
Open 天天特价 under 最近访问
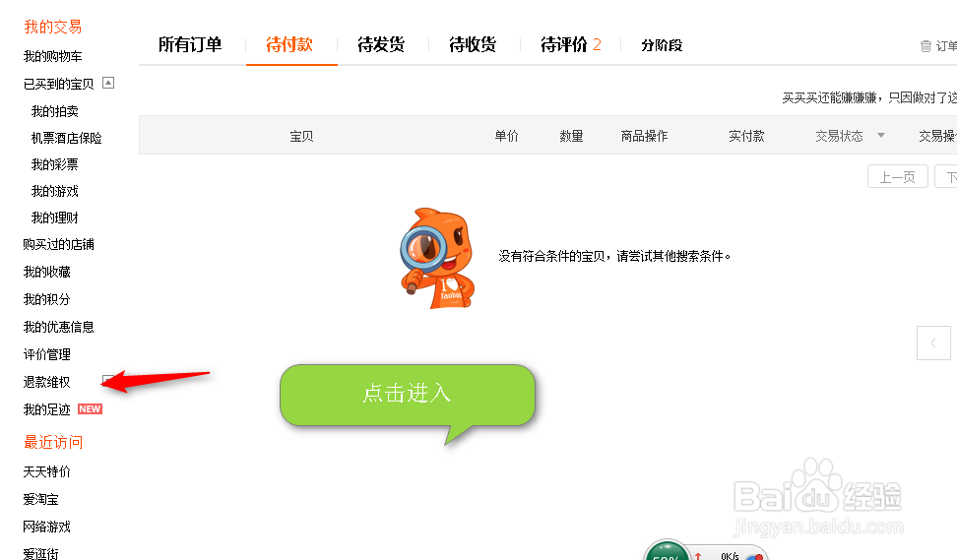pos(47,471)
